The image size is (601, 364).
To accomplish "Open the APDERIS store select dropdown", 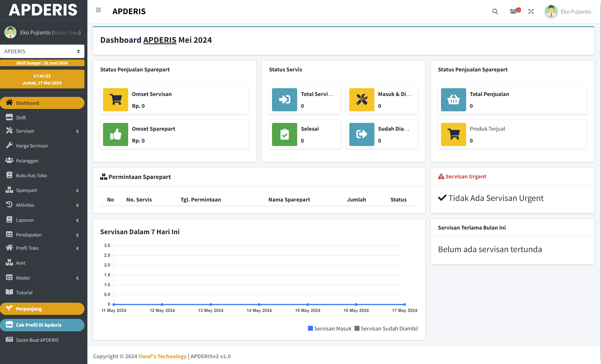I will tap(42, 51).
